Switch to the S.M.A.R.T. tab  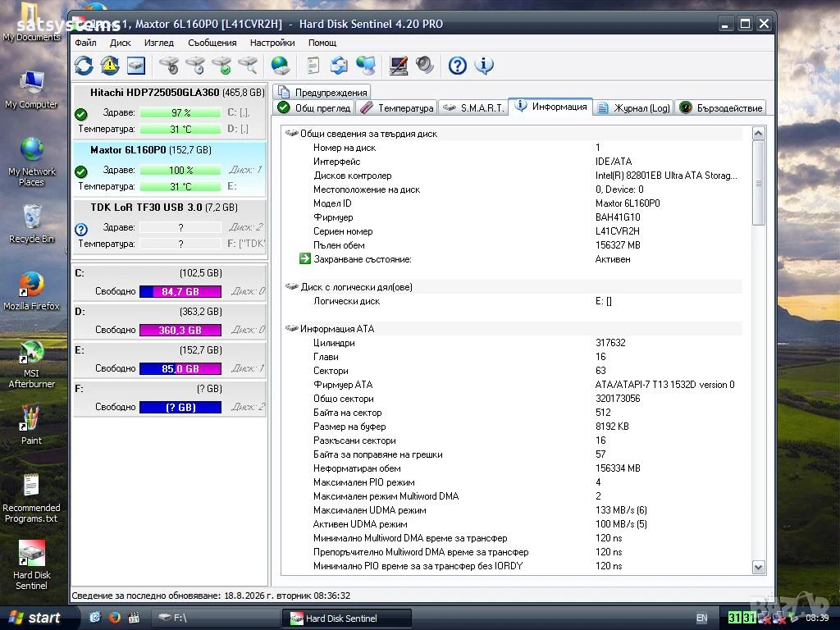tap(473, 107)
